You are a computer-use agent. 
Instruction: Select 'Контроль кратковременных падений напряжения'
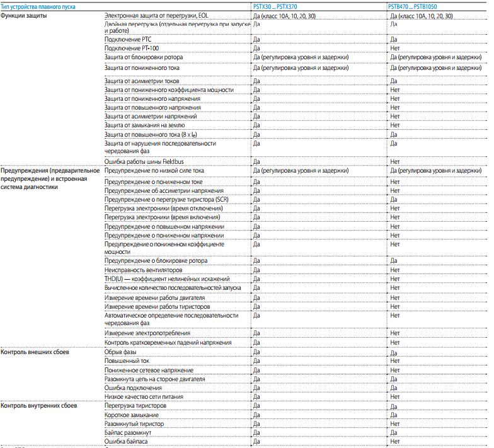click(168, 343)
